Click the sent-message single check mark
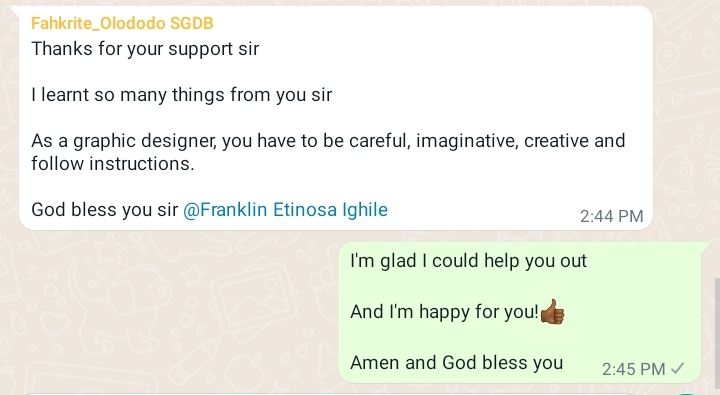The image size is (720, 395). click(x=677, y=368)
